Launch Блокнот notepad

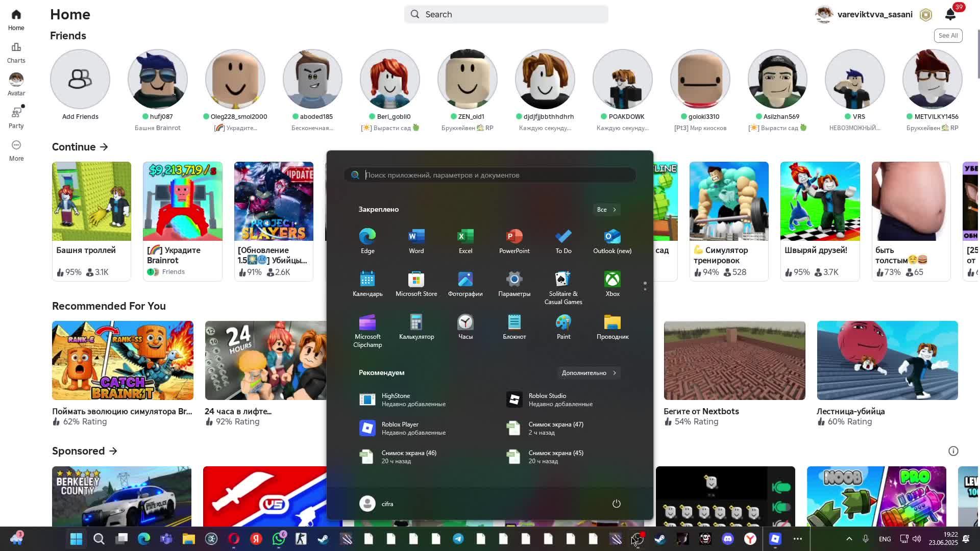514,327
